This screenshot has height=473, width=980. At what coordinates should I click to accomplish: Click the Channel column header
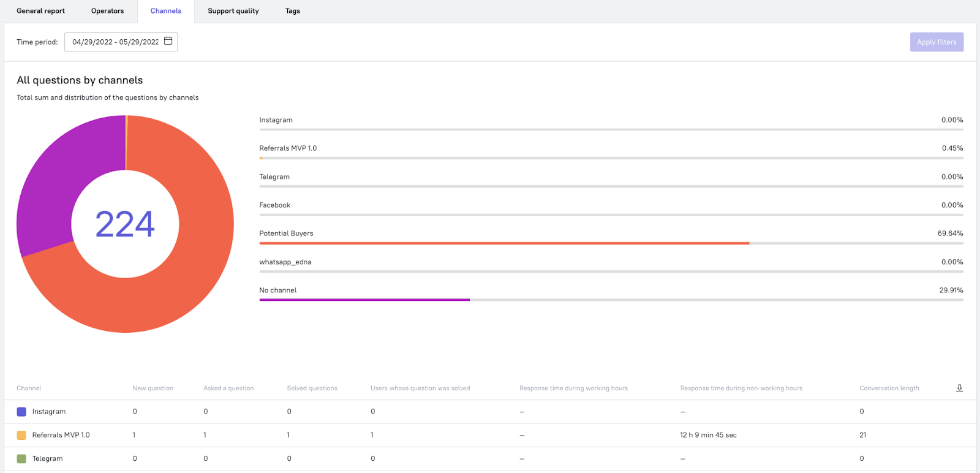[x=29, y=388]
